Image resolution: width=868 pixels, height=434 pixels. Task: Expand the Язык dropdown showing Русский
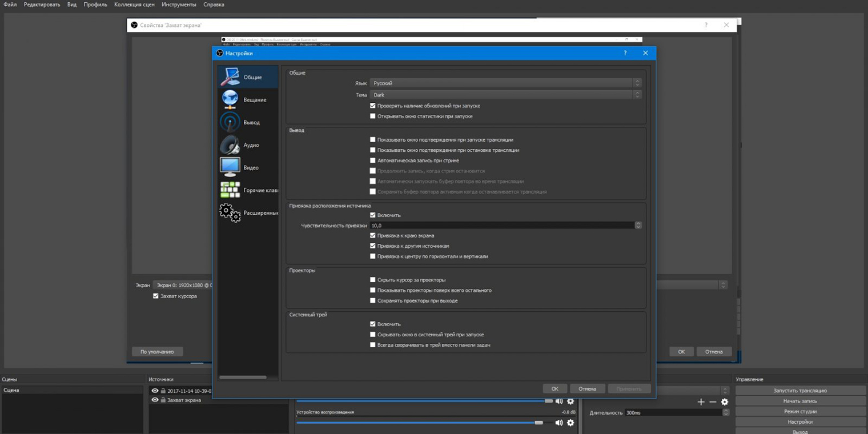pyautogui.click(x=505, y=83)
